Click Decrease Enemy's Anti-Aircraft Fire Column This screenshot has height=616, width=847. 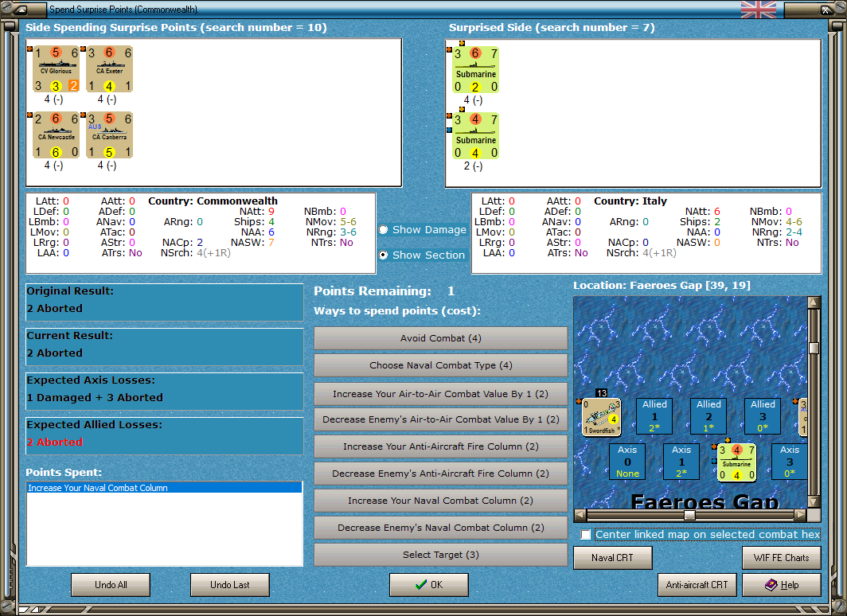pos(441,474)
